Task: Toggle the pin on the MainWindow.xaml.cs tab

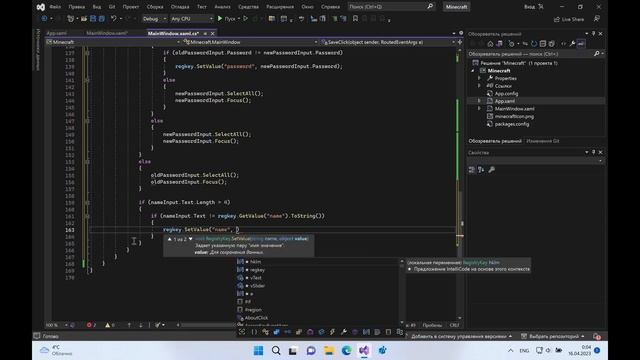Action: 205,33
